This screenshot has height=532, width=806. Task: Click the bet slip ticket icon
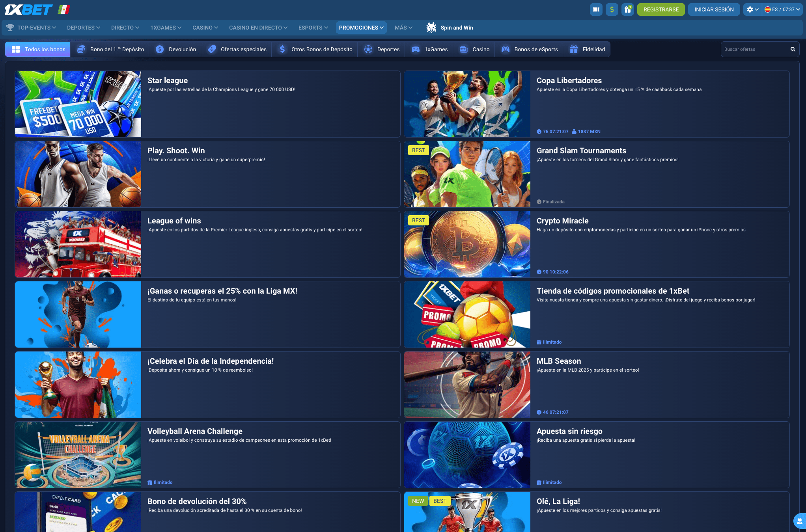click(596, 9)
